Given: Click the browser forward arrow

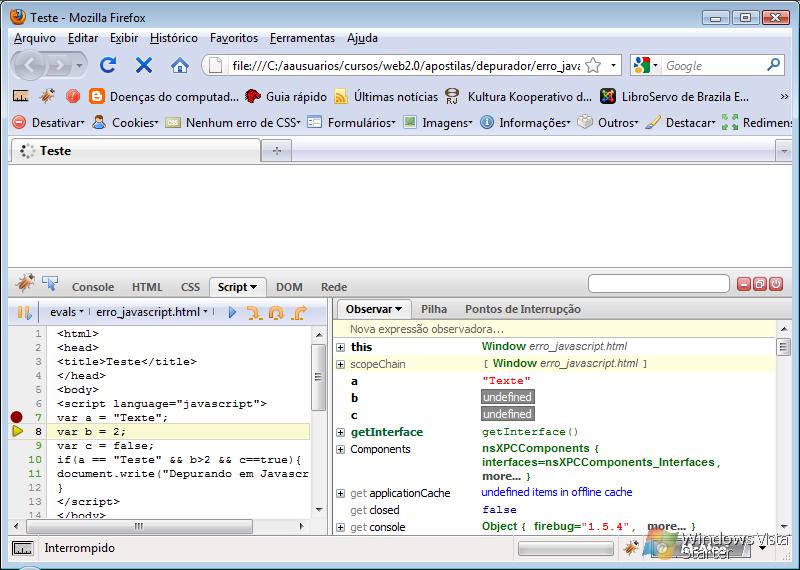Looking at the screenshot, I should [60, 65].
